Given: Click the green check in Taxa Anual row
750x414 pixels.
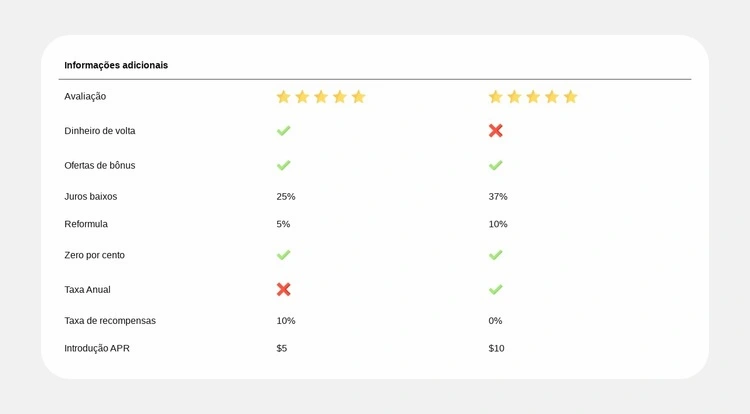Looking at the screenshot, I should tap(495, 289).
